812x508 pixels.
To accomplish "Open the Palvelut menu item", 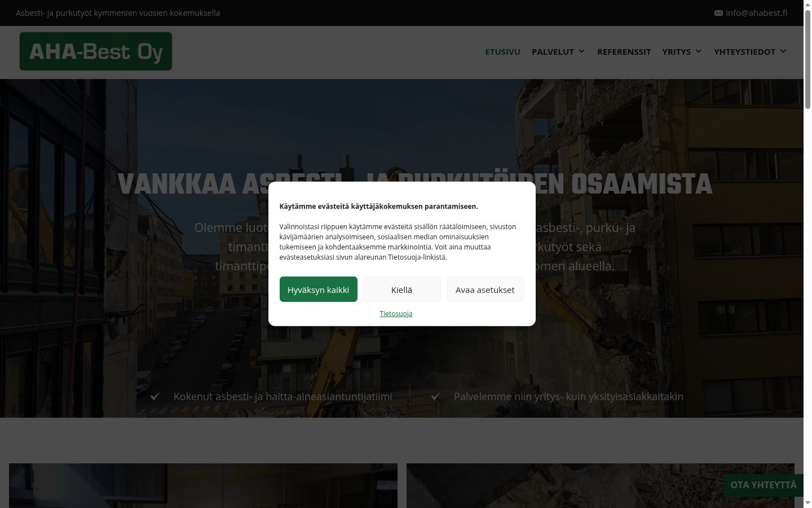I will click(553, 51).
